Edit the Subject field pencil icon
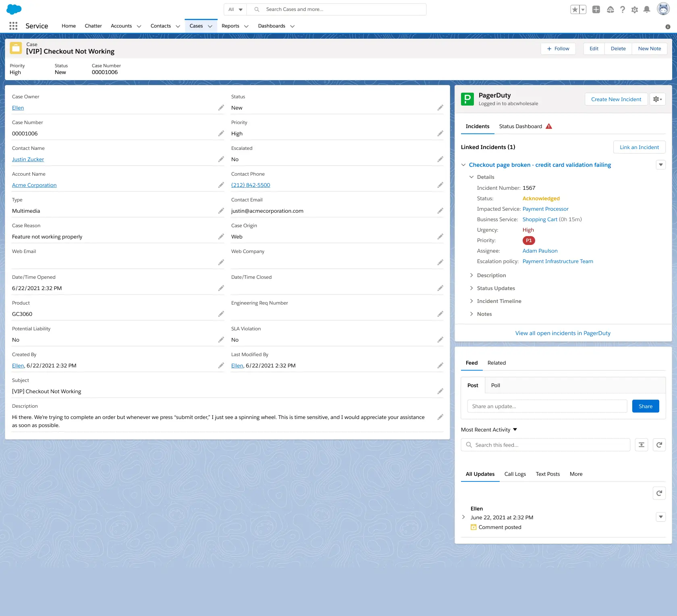Image resolution: width=677 pixels, height=616 pixels. (x=440, y=391)
